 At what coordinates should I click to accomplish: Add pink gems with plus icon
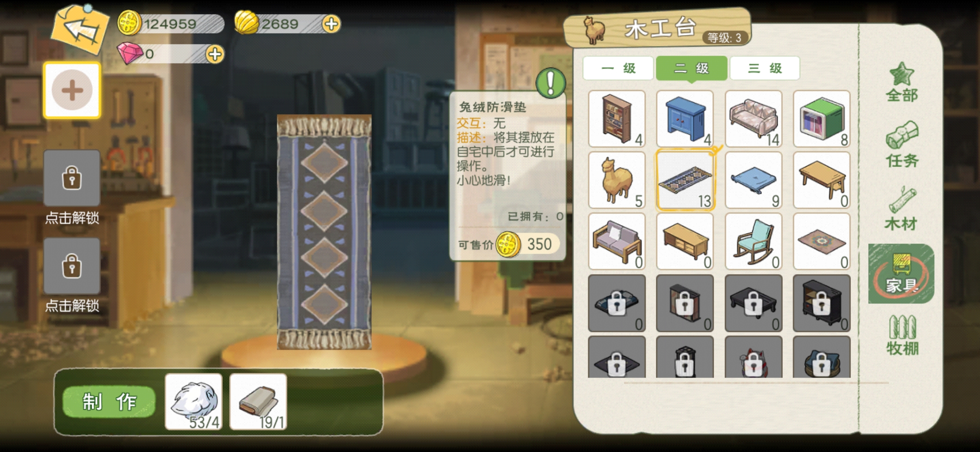(215, 54)
